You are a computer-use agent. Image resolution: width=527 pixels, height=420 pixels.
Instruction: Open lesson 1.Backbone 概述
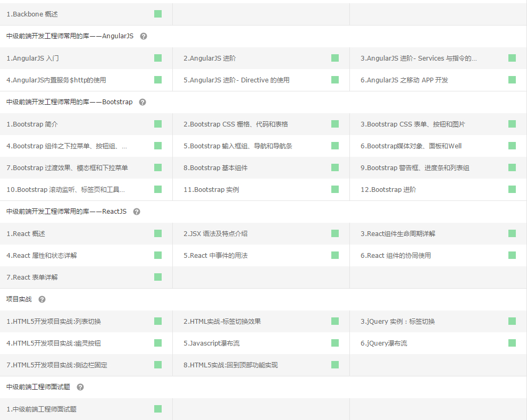(x=32, y=14)
